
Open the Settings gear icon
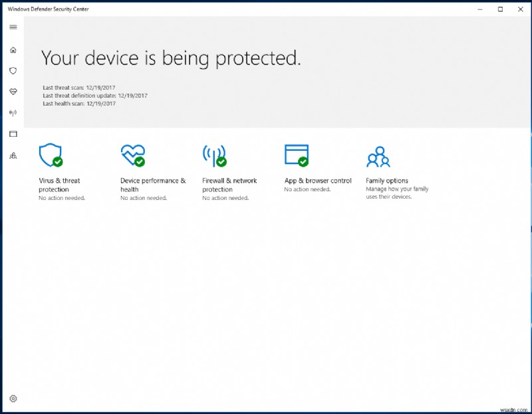pyautogui.click(x=12, y=398)
